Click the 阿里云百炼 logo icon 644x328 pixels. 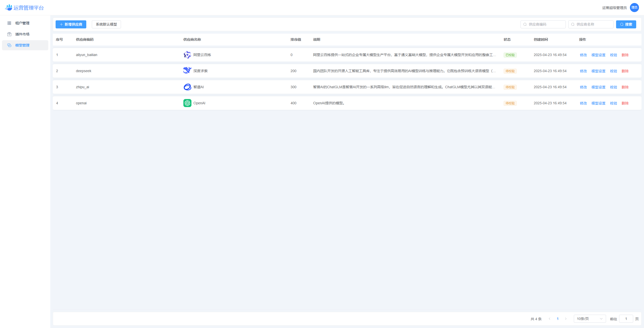pyautogui.click(x=187, y=55)
